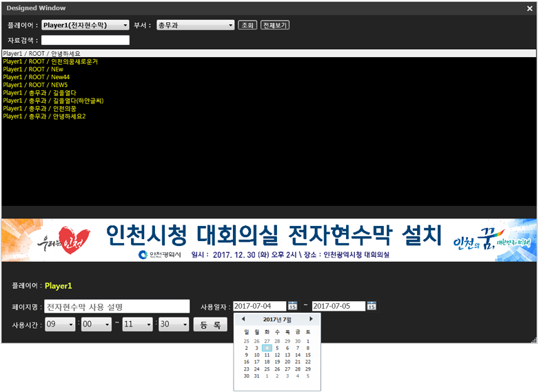Open the end date calendar icon

click(372, 306)
